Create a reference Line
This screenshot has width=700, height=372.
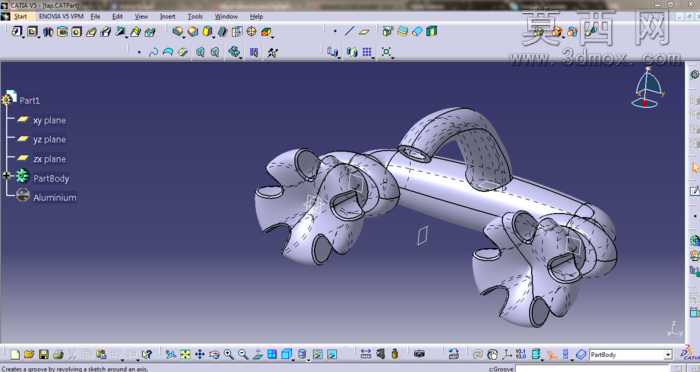(350, 31)
